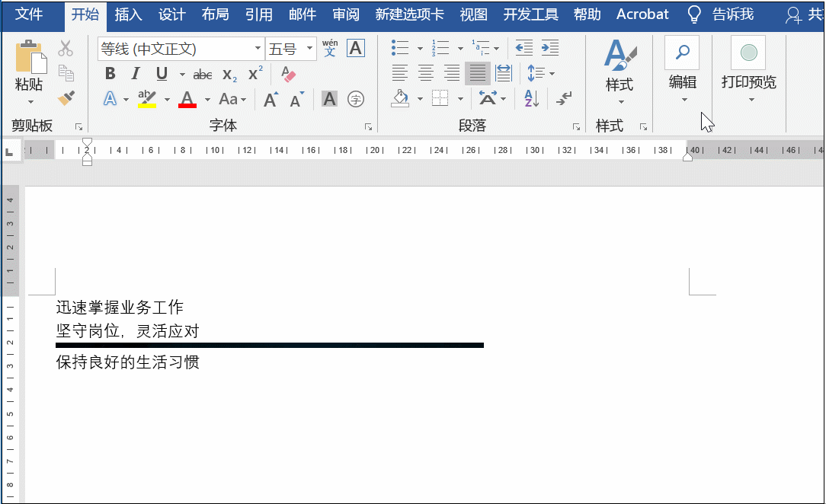The image size is (826, 504).
Task: Click the right indent marker on ruler
Action: point(687,156)
